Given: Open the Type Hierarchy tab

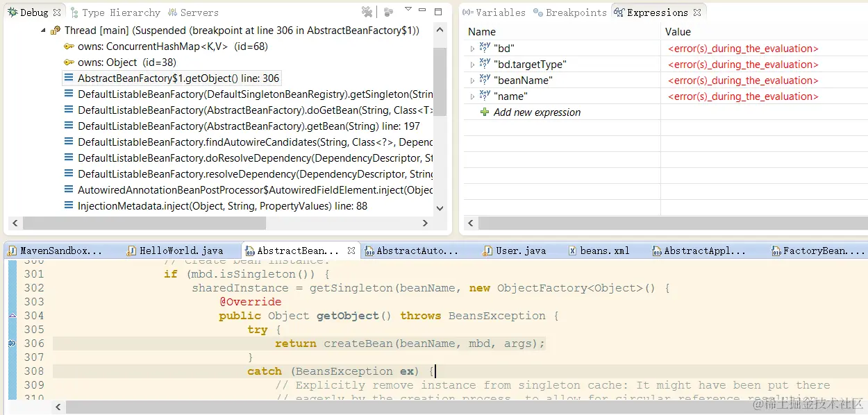Looking at the screenshot, I should tap(115, 12).
